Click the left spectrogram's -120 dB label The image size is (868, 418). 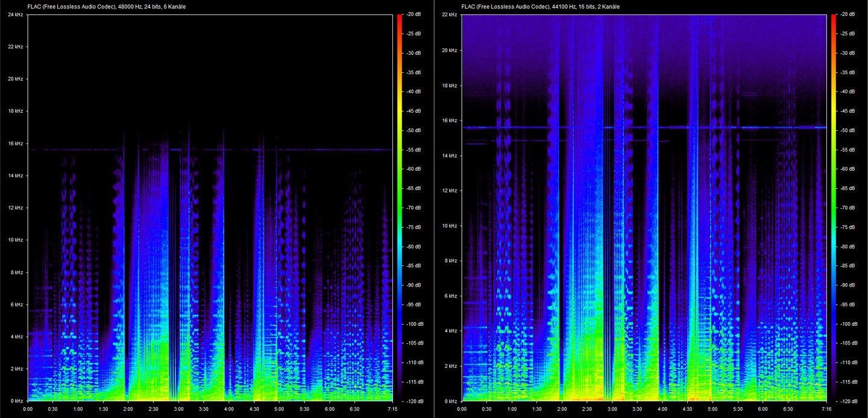coord(414,401)
